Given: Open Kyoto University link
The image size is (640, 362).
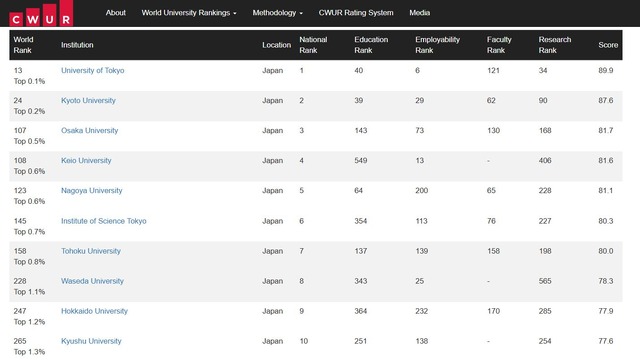Looking at the screenshot, I should [x=88, y=100].
